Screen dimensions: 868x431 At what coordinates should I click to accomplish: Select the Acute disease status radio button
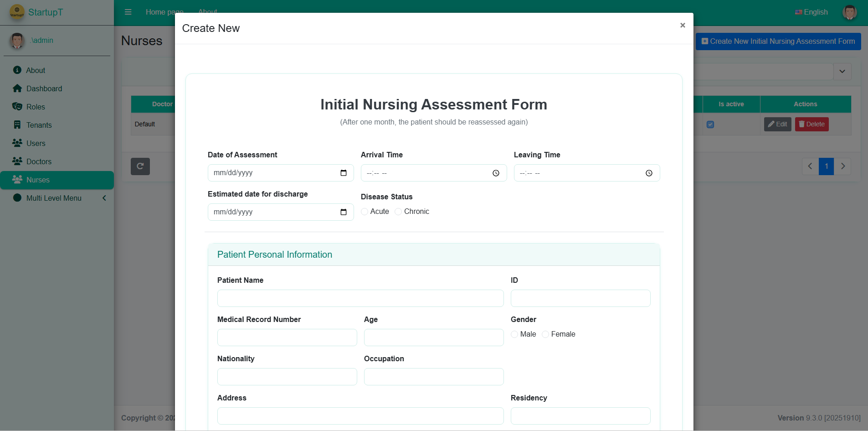(x=365, y=212)
